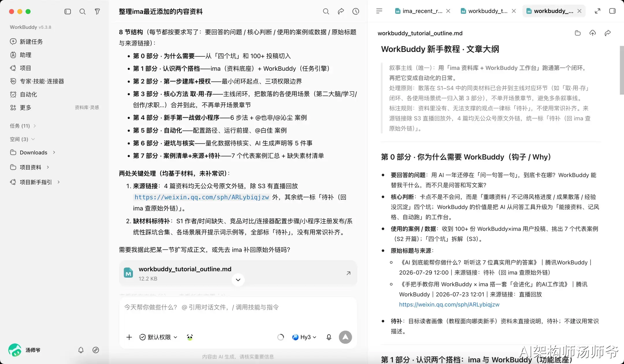
Task: Reveal outline file in folder
Action: [x=578, y=33]
